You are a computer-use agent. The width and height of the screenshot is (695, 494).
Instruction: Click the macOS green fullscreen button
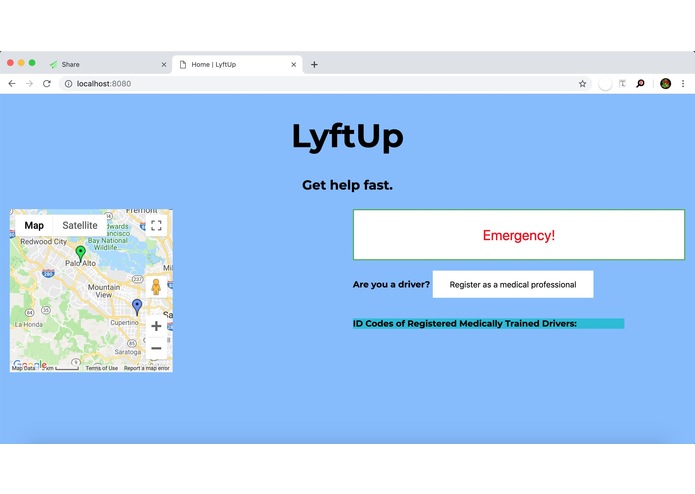32,63
